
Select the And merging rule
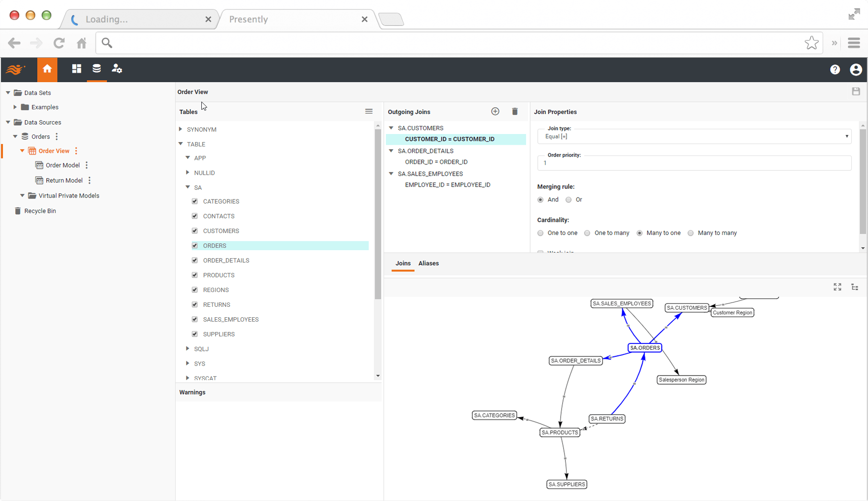click(x=540, y=200)
